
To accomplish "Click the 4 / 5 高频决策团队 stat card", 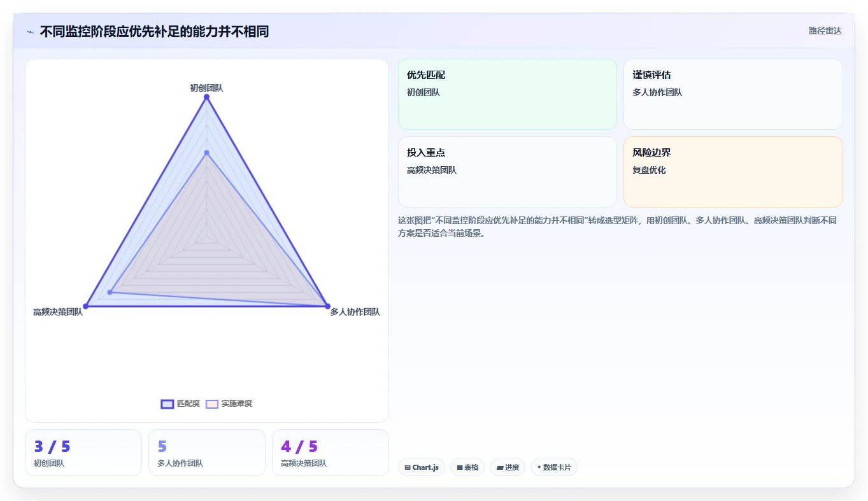I will 331,453.
